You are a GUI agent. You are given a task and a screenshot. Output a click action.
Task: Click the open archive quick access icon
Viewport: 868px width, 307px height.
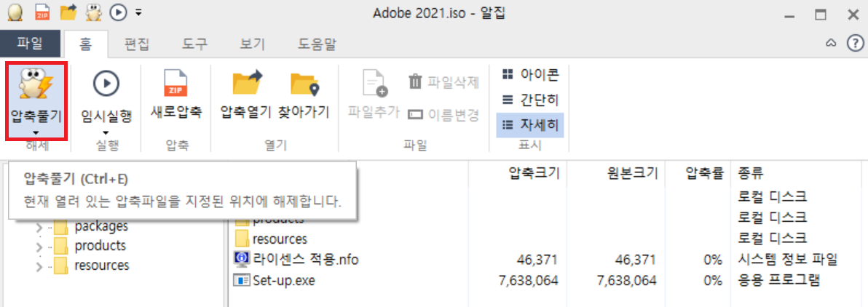[68, 11]
